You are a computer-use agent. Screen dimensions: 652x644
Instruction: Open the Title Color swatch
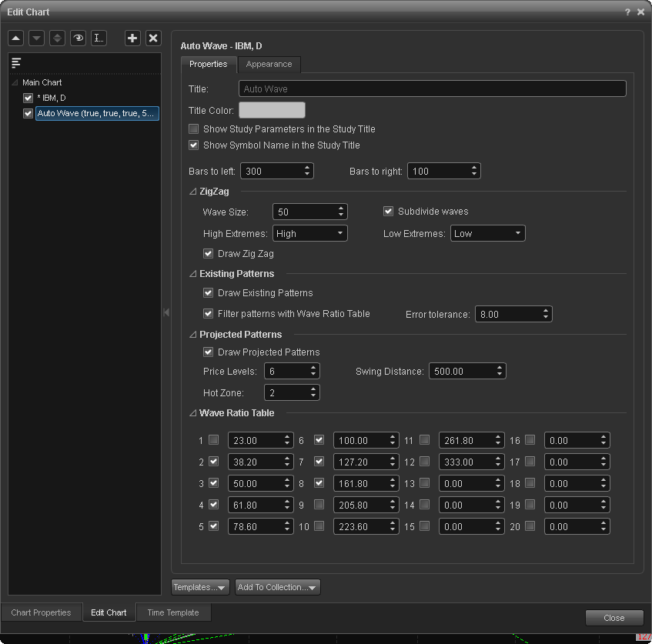[272, 110]
